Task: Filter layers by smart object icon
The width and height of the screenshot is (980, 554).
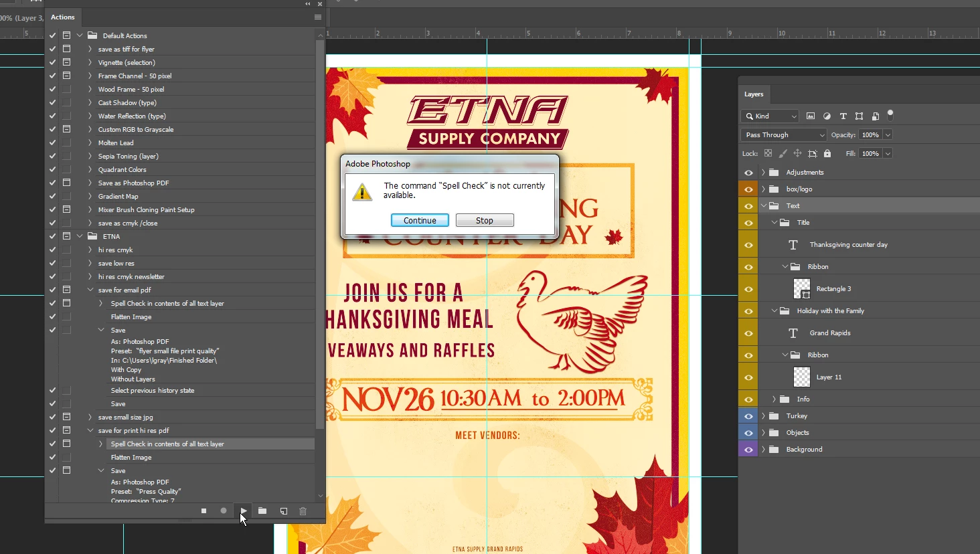Action: point(876,116)
